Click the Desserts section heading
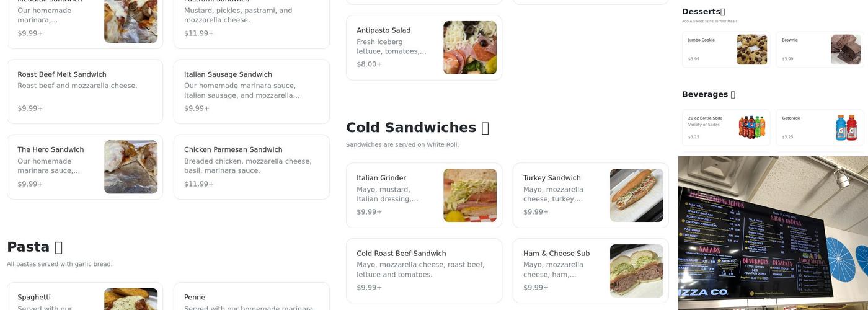The width and height of the screenshot is (868, 310). (701, 12)
